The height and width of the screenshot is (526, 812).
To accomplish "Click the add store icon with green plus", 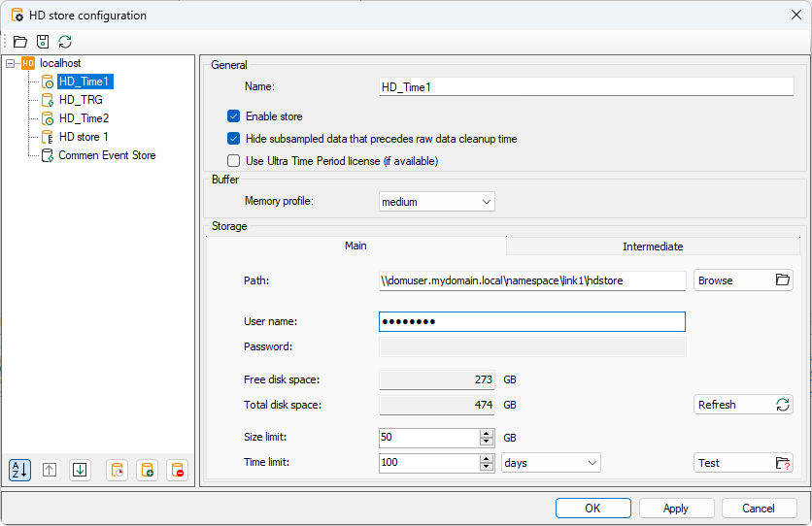I will [x=147, y=470].
